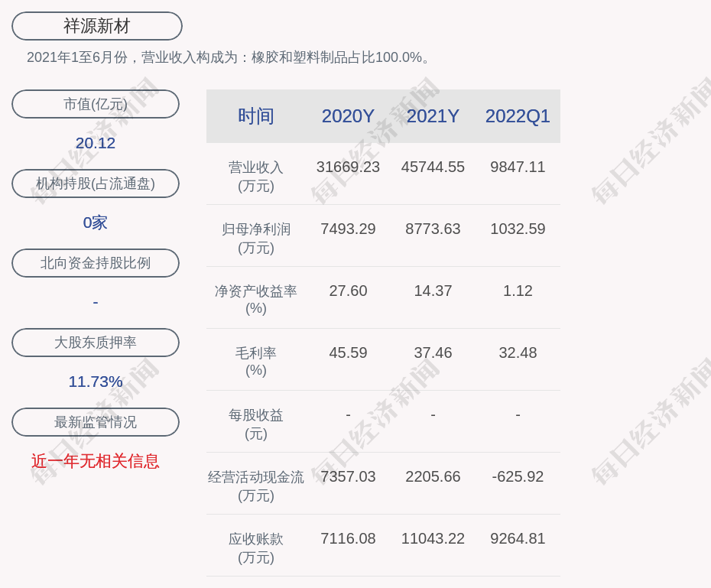
Task: Select the 市值(亿元) label button
Action: (96, 104)
